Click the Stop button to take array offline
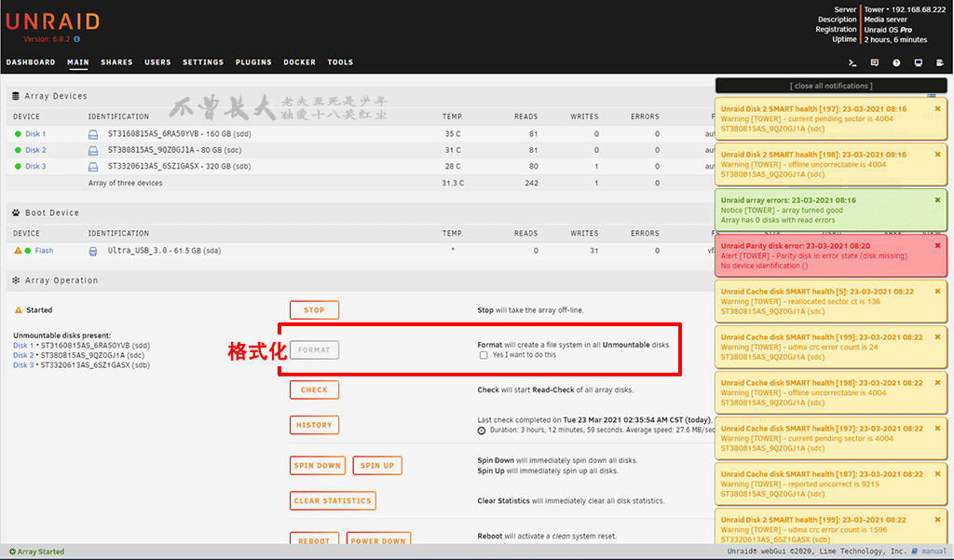This screenshot has height=560, width=954. 314,310
